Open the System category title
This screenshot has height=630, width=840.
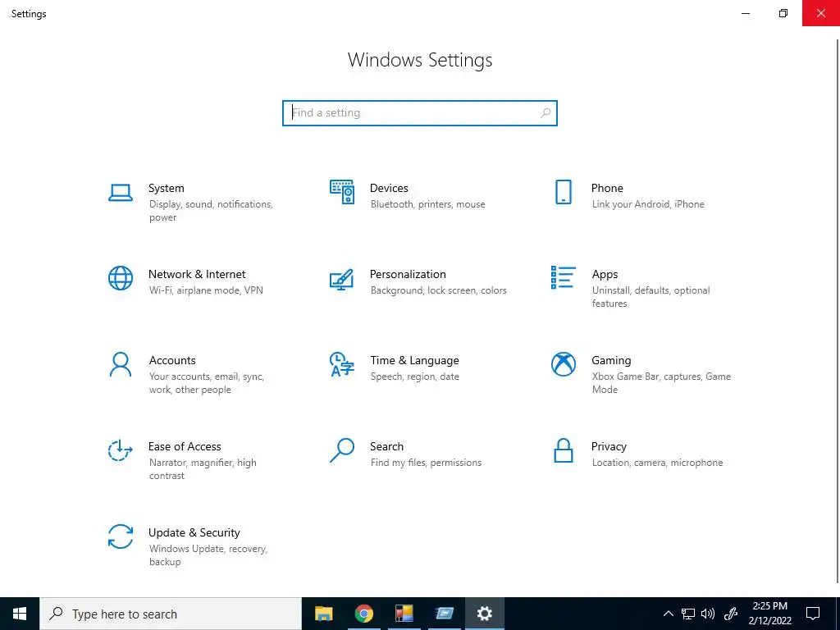[x=166, y=188]
